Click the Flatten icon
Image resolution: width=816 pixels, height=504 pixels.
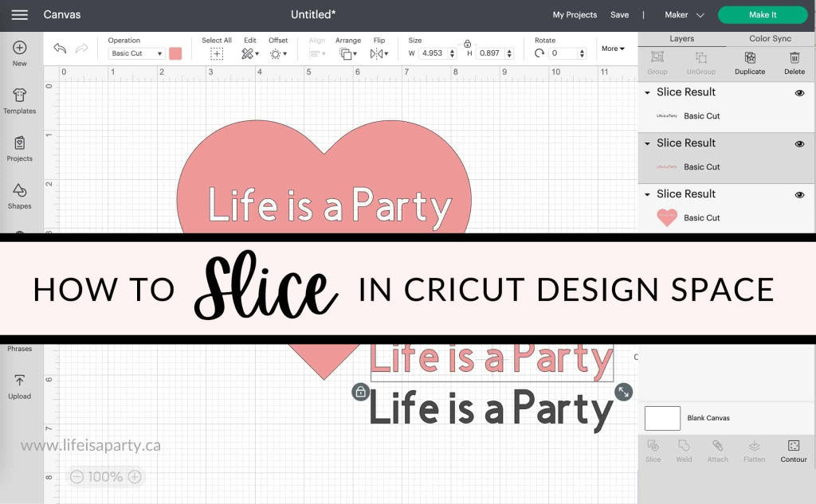point(753,451)
